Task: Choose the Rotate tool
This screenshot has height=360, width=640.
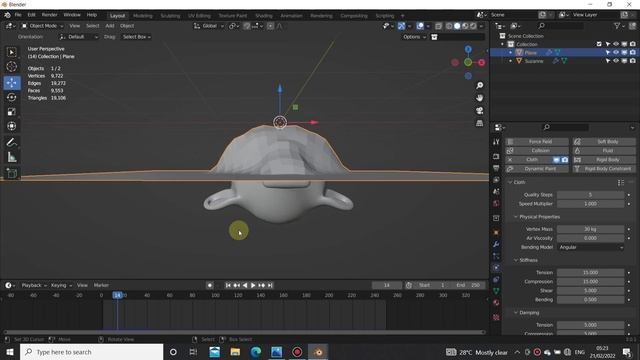Action: click(x=11, y=97)
